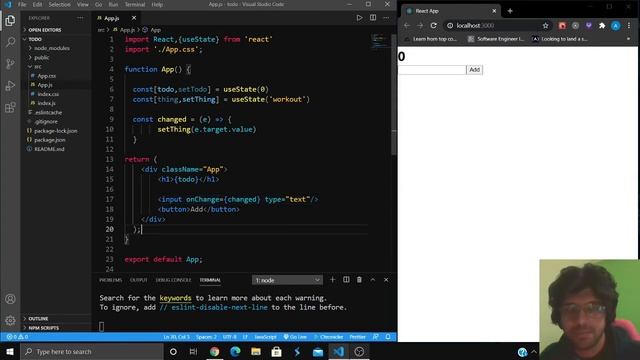
Task: Open the Search view in activity bar
Action: click(10, 42)
